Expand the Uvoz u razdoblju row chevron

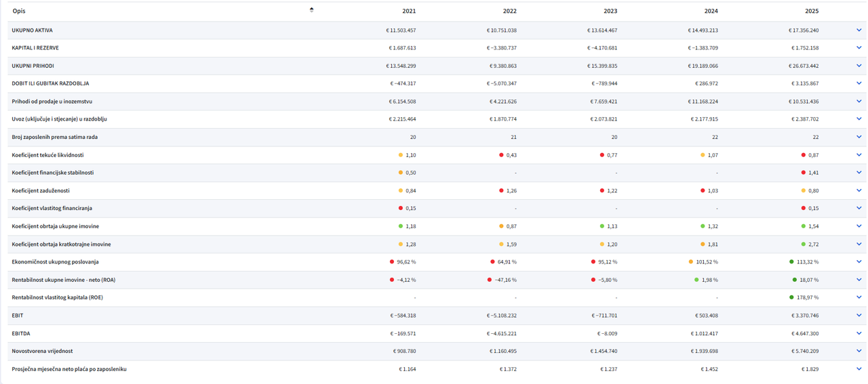point(859,119)
